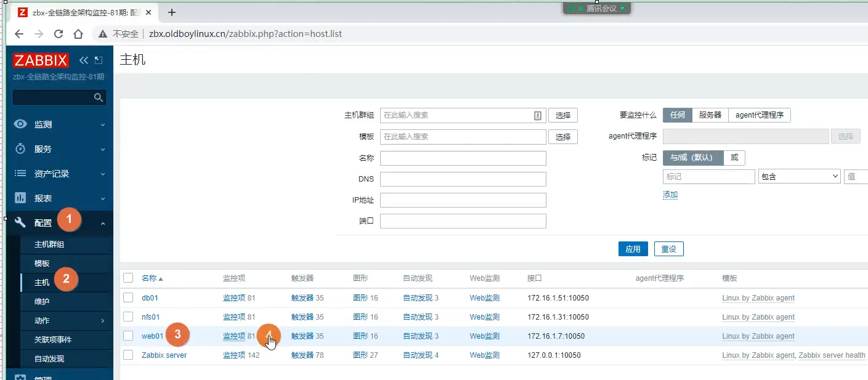Tick the checkbox for nfs01
The width and height of the screenshot is (868, 380).
[x=128, y=317]
